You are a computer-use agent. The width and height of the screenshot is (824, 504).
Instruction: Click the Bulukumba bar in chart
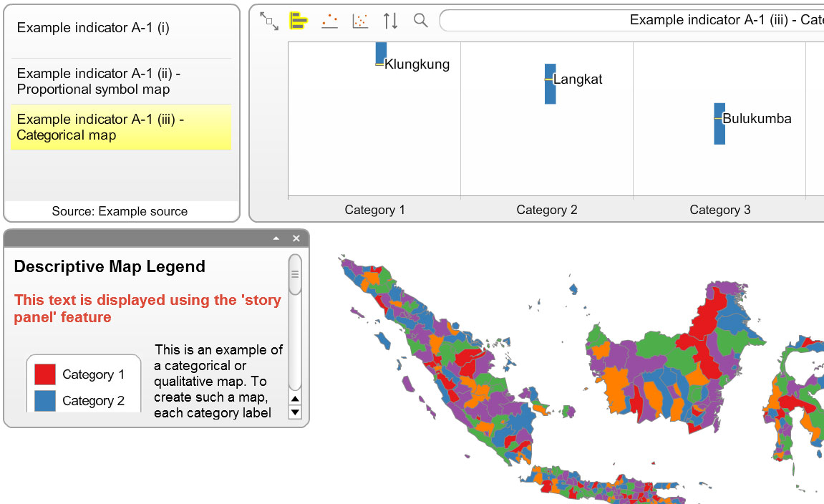(719, 124)
